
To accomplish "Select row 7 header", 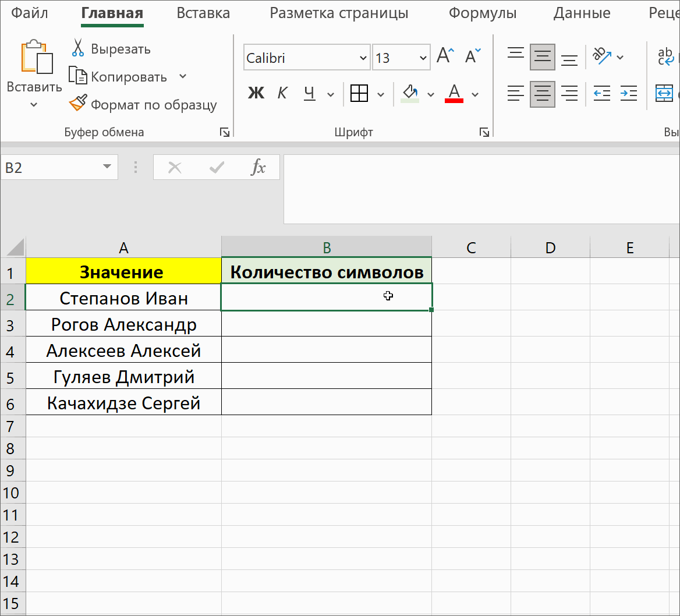I will pyautogui.click(x=13, y=426).
